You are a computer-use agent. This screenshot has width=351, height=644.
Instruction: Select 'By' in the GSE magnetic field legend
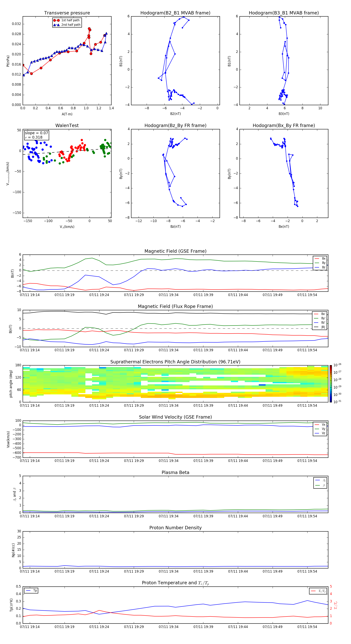pos(320,263)
